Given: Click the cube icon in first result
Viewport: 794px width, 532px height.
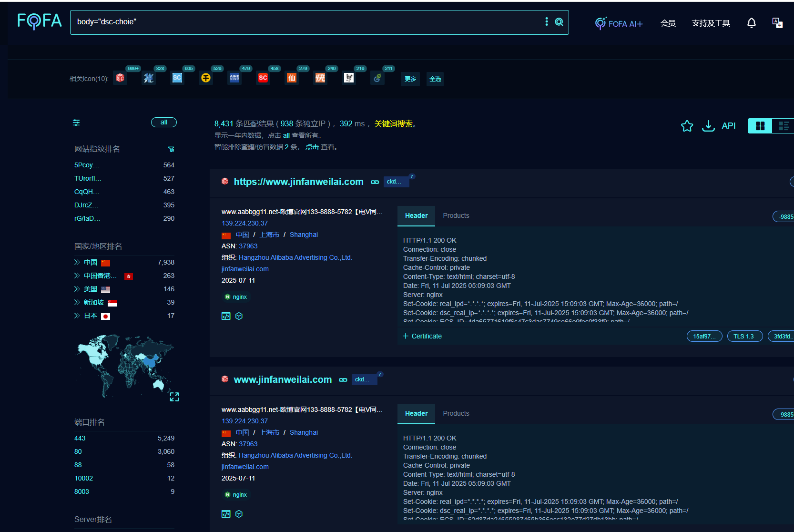Looking at the screenshot, I should pyautogui.click(x=239, y=316).
